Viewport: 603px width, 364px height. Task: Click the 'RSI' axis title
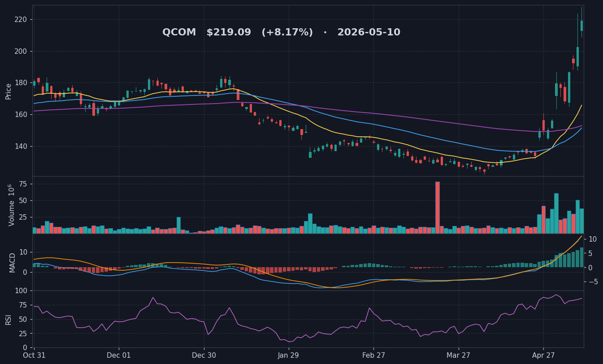(9, 319)
